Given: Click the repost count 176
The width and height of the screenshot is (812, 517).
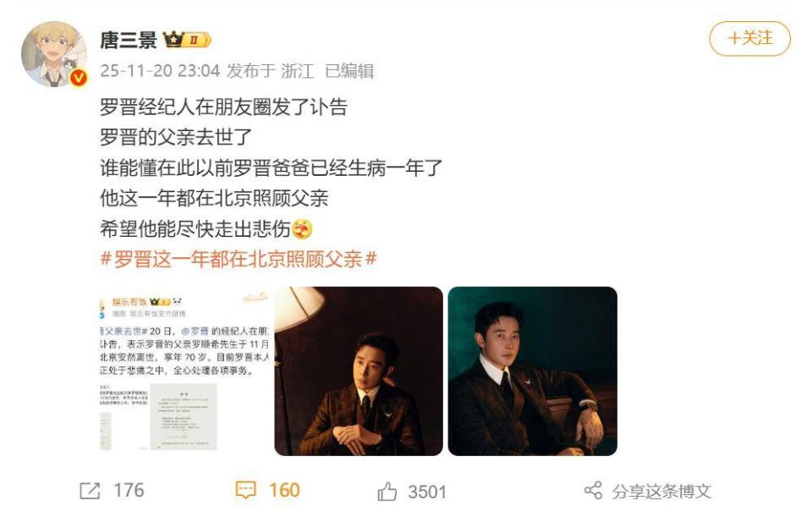Looking at the screenshot, I should [129, 491].
